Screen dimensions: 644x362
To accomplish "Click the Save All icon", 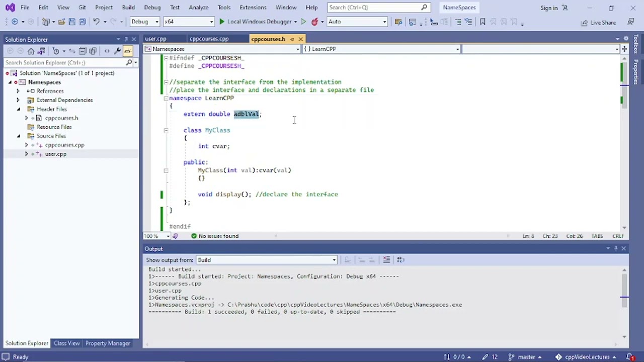I will (83, 22).
